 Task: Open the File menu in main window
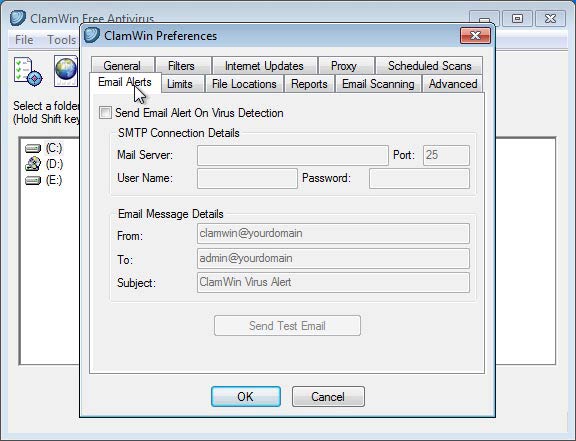pyautogui.click(x=24, y=39)
